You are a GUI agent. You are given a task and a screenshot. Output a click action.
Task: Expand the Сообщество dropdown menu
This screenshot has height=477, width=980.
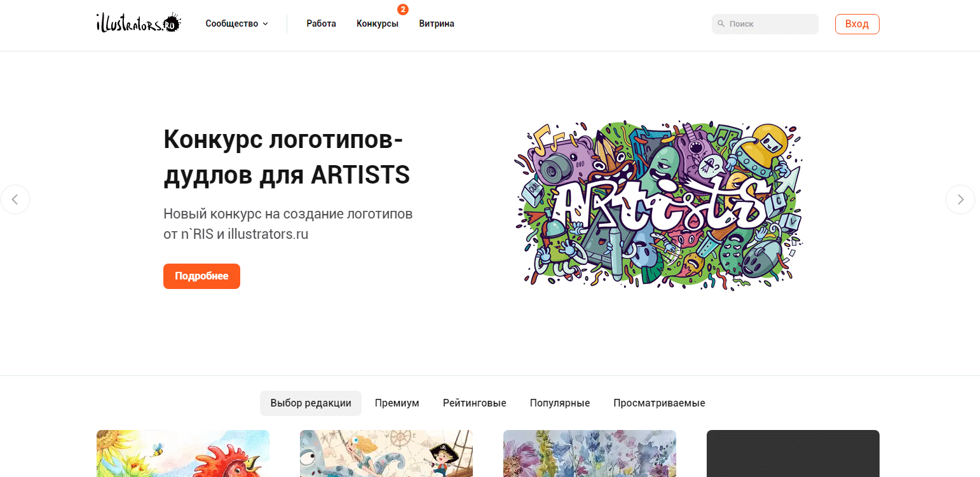(x=236, y=24)
